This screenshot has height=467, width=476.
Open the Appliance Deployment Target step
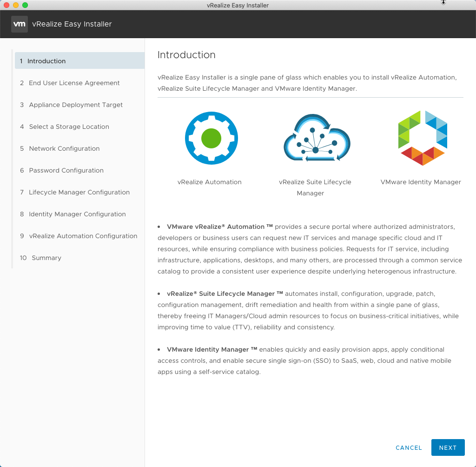(x=76, y=105)
